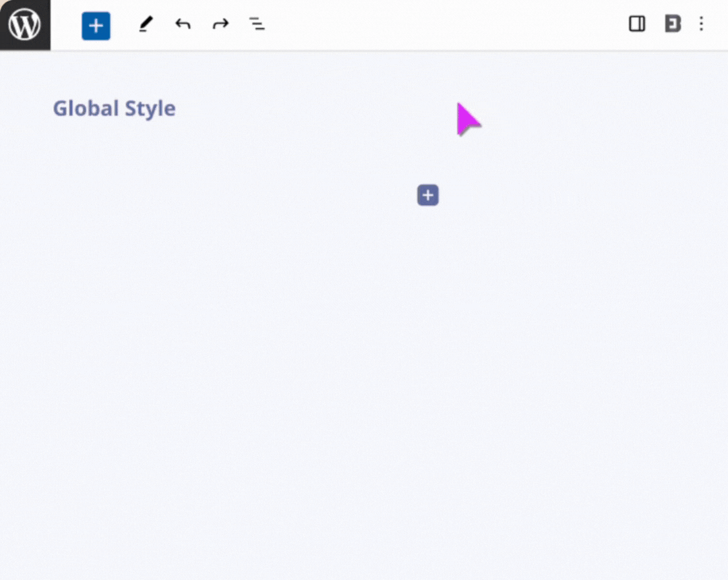
Task: Open the three-dot Options menu
Action: click(701, 24)
